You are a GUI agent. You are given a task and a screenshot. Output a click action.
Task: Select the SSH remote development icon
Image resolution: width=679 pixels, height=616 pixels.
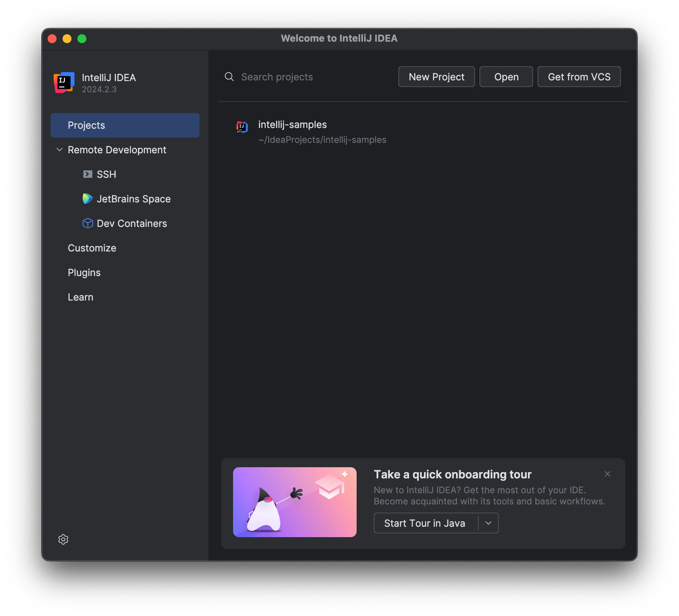[87, 174]
